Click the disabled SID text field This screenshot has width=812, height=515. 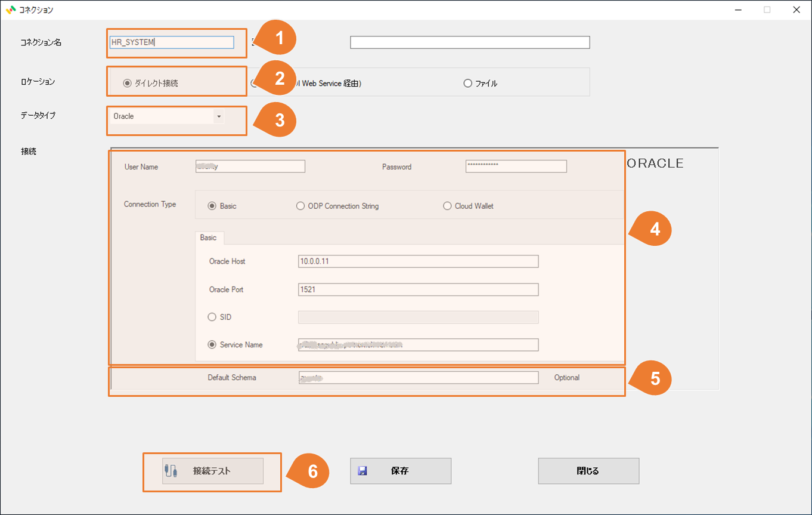point(419,317)
